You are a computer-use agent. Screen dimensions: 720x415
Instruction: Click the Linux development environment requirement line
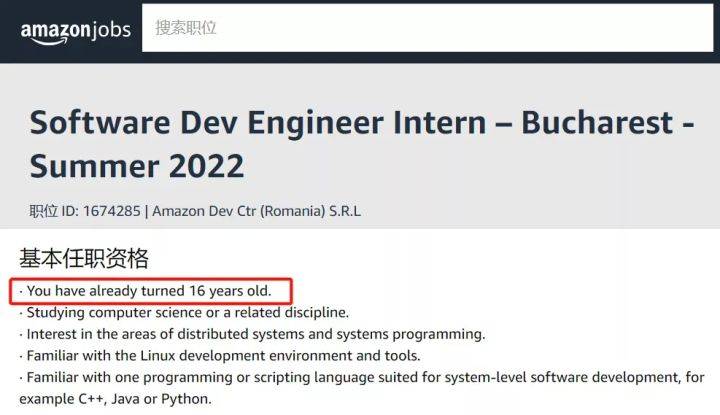220,356
